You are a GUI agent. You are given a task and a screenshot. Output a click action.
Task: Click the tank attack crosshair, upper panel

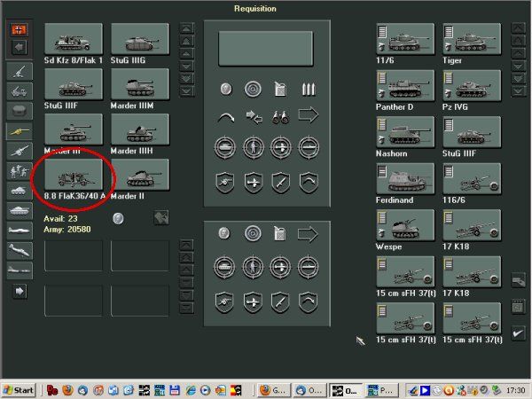click(x=225, y=147)
